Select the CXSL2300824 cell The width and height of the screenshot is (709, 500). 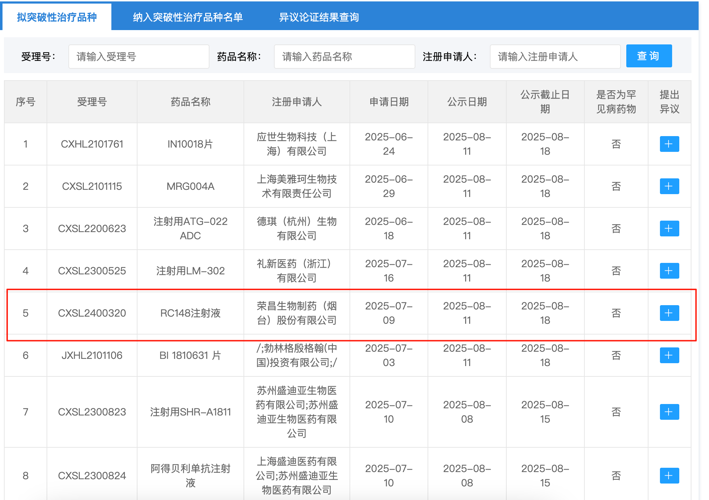[92, 476]
